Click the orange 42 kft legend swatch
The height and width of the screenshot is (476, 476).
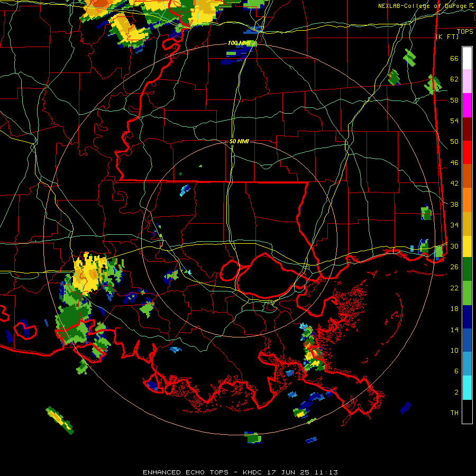pyautogui.click(x=467, y=199)
